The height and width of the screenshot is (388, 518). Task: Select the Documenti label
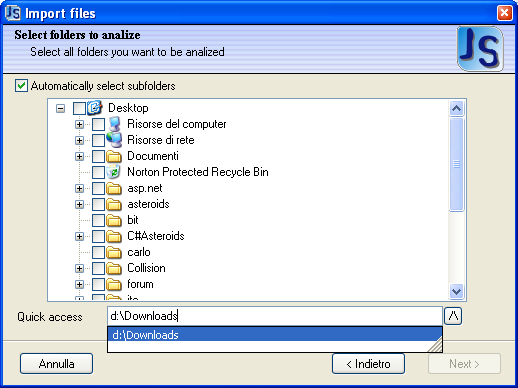(x=153, y=156)
